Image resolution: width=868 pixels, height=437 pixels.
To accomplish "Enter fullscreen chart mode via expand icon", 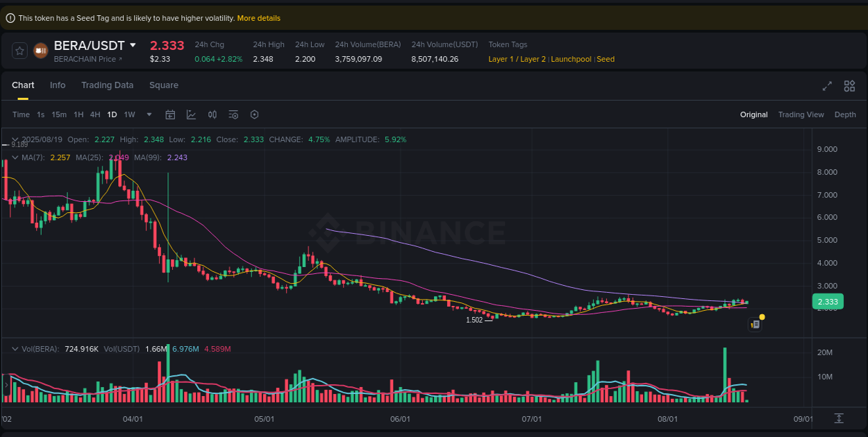I will click(826, 86).
